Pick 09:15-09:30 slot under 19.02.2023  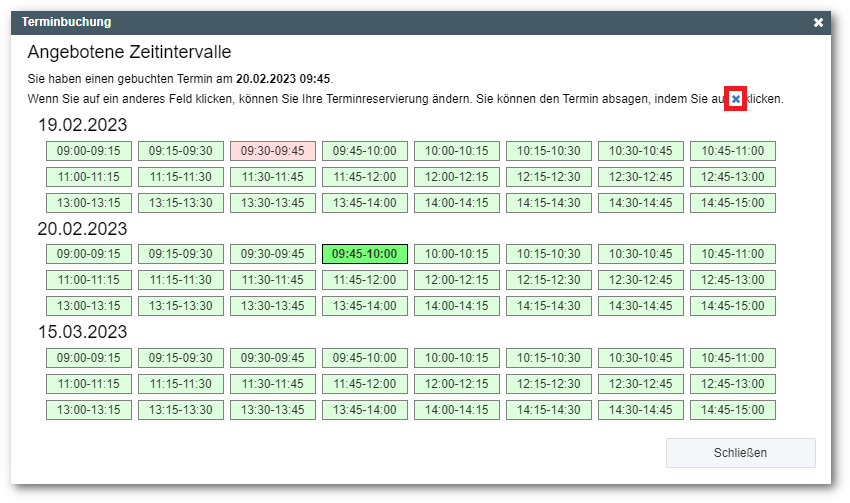[181, 151]
